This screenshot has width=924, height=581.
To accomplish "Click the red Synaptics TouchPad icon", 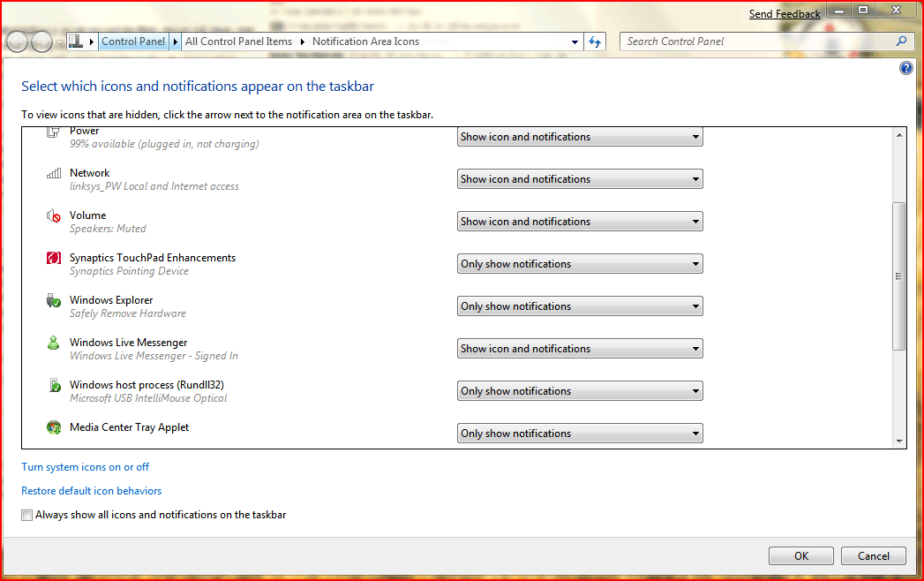I will [x=54, y=258].
